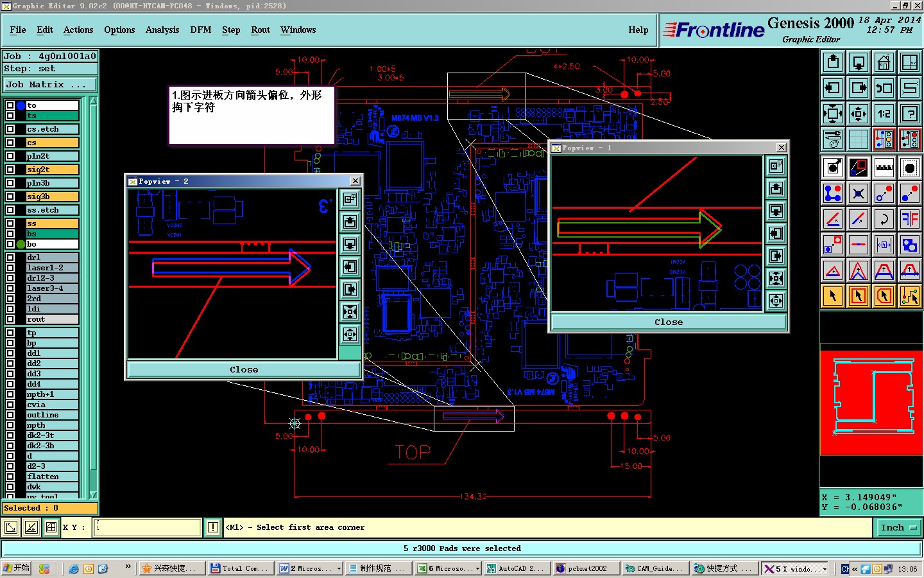924x578 pixels.
Task: Select the feature selection filter icon
Action: (910, 168)
